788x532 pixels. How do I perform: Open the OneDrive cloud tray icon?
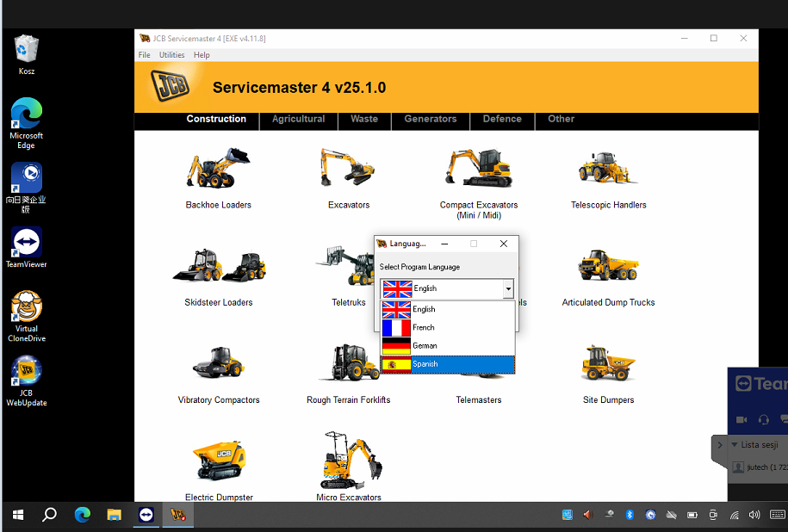tap(671, 515)
